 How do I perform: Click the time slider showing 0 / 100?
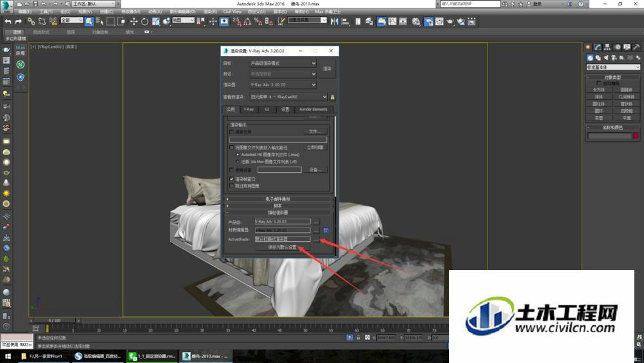(55, 320)
